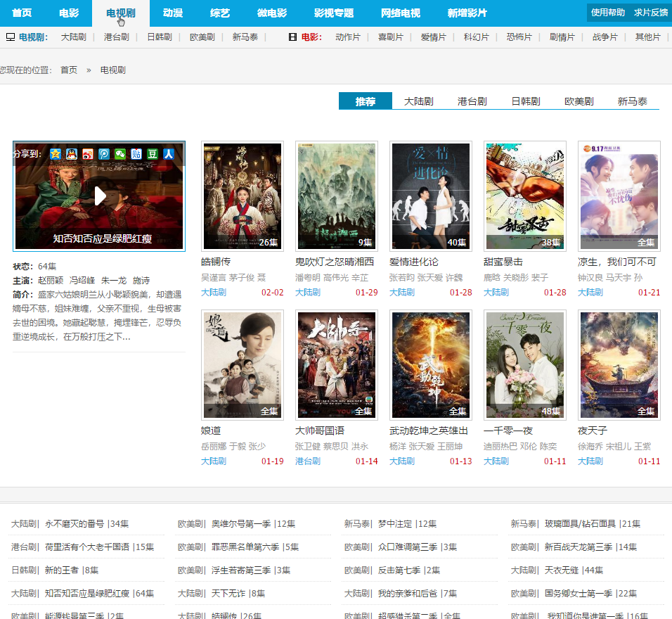672x619 pixels.
Task: Switch to the 推荐 tab
Action: pos(365,101)
